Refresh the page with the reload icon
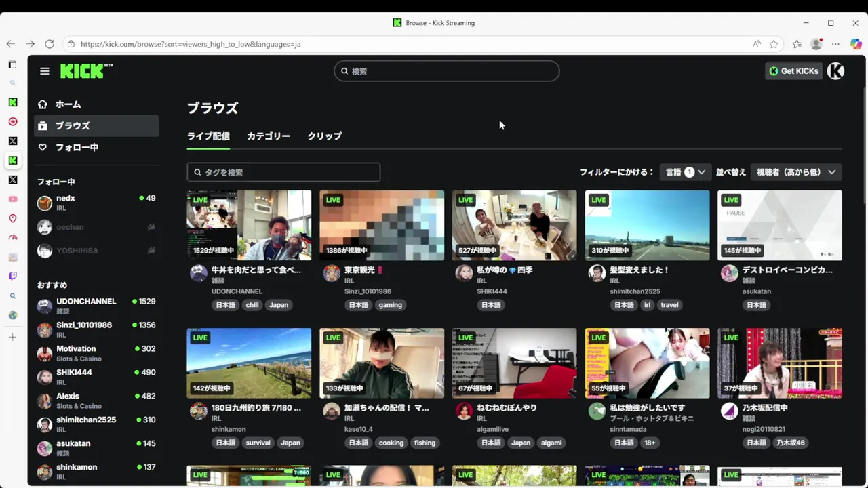868x488 pixels. click(x=50, y=44)
